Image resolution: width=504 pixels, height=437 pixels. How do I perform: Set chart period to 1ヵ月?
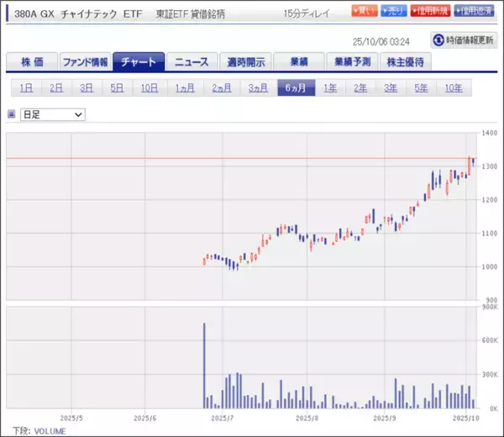coord(185,88)
